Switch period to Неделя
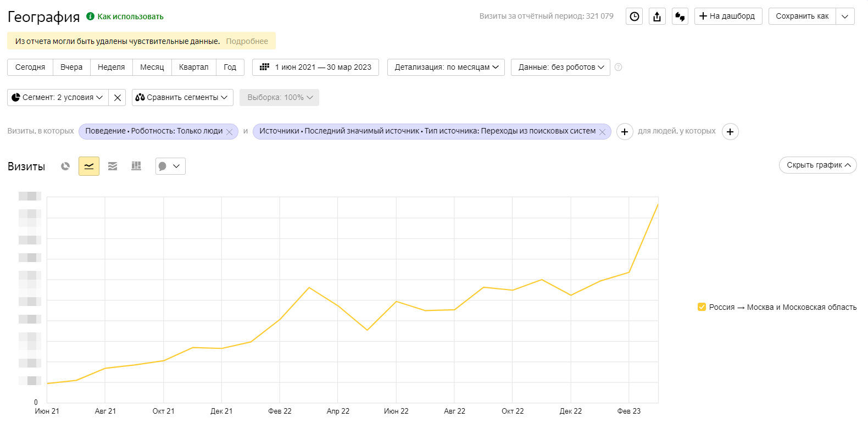This screenshot has height=423, width=868. (111, 67)
